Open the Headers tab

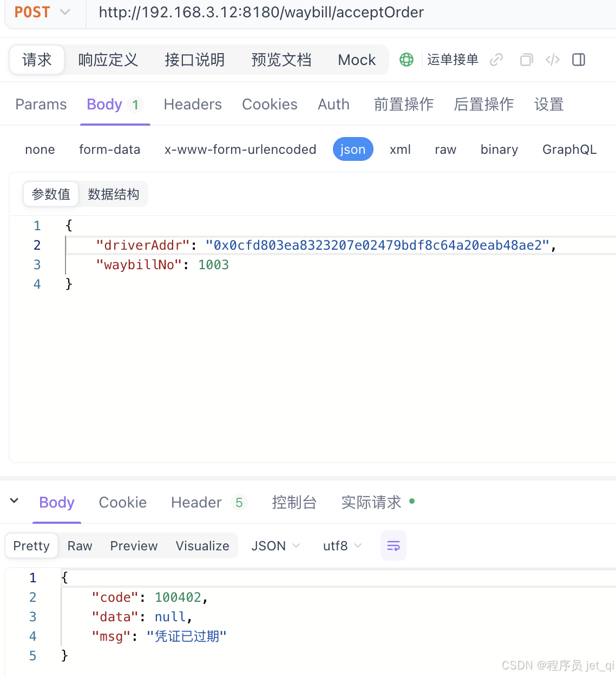coord(193,104)
